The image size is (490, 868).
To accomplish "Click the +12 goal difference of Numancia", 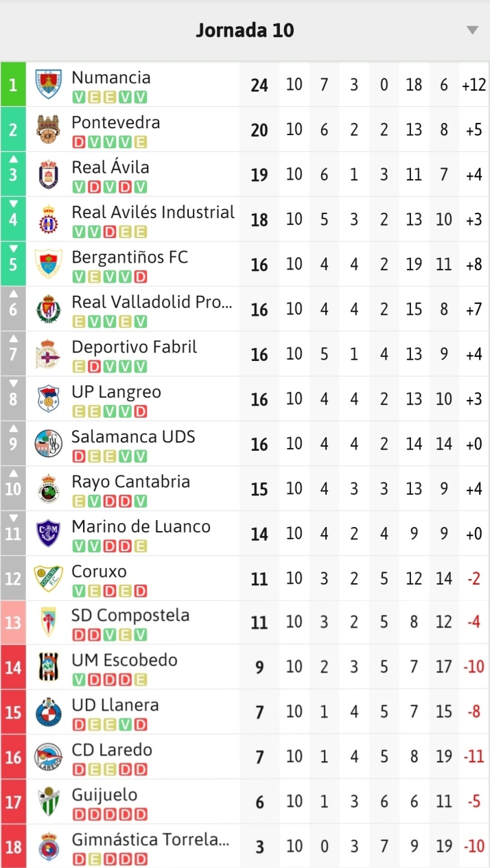I will (473, 84).
